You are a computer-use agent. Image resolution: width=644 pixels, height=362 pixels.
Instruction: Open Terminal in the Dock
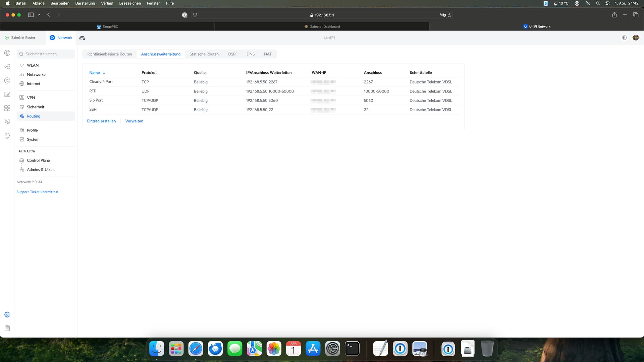(352, 349)
